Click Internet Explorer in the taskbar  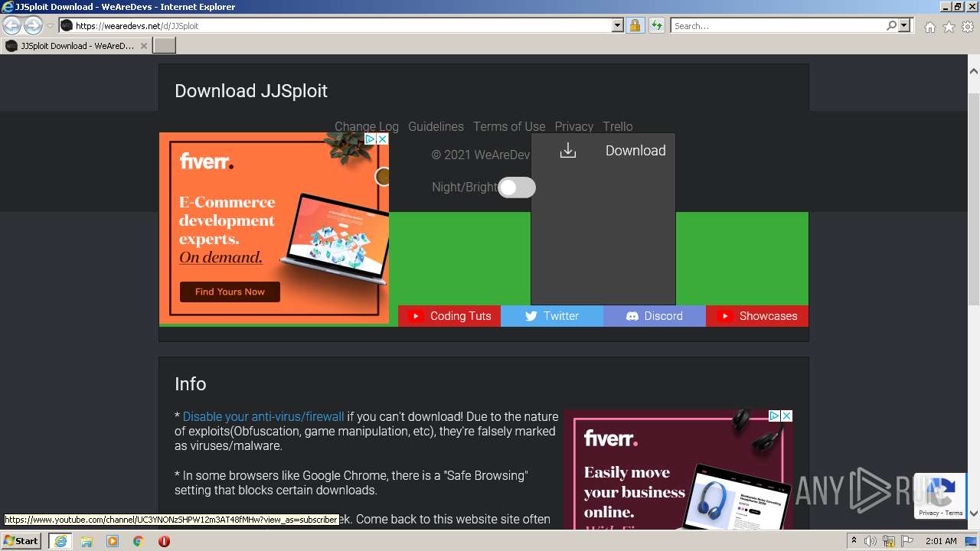coord(60,541)
